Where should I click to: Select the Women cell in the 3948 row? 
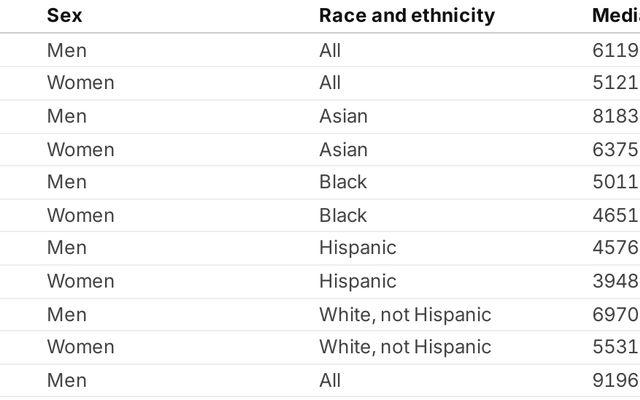pyautogui.click(x=80, y=281)
